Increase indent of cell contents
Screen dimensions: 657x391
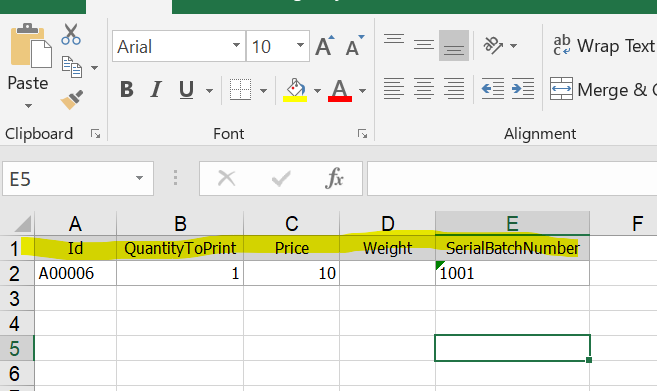(x=523, y=89)
